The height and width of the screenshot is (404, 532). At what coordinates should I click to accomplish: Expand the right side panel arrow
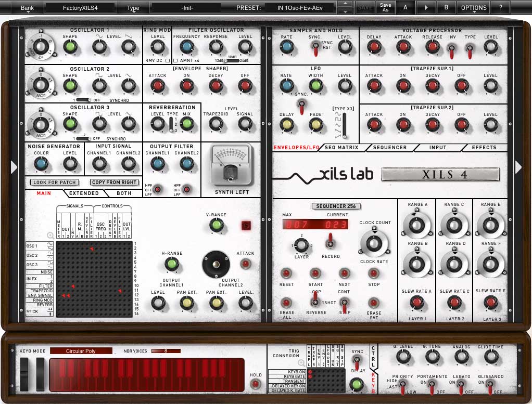click(x=518, y=167)
